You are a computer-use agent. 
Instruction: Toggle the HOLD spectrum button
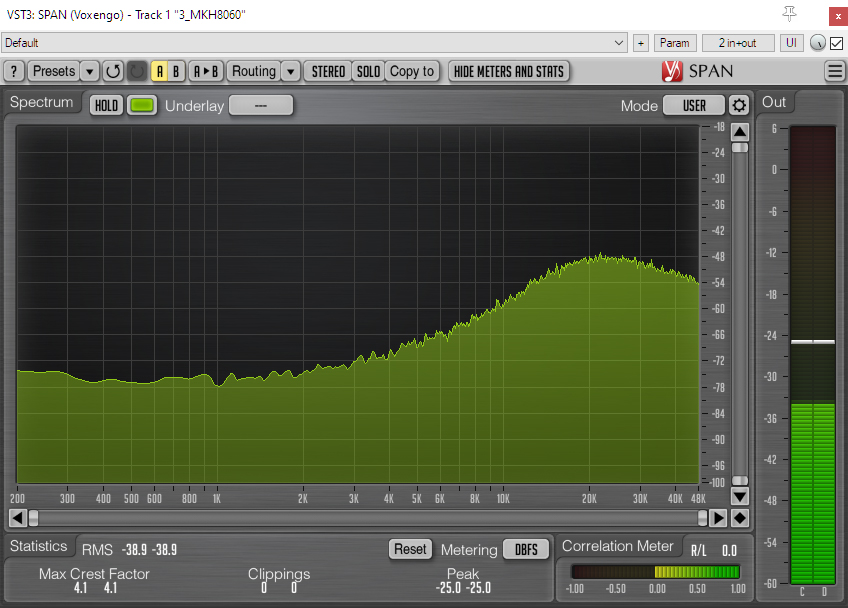click(x=106, y=105)
